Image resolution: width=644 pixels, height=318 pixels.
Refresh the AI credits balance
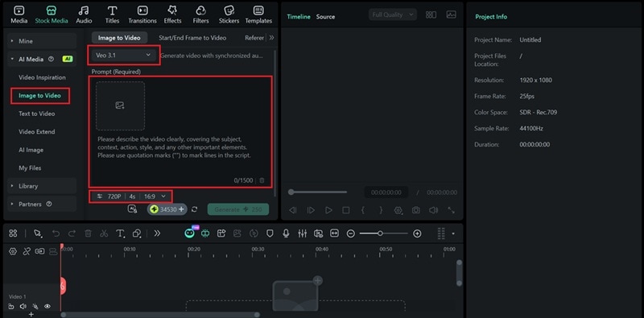(194, 209)
